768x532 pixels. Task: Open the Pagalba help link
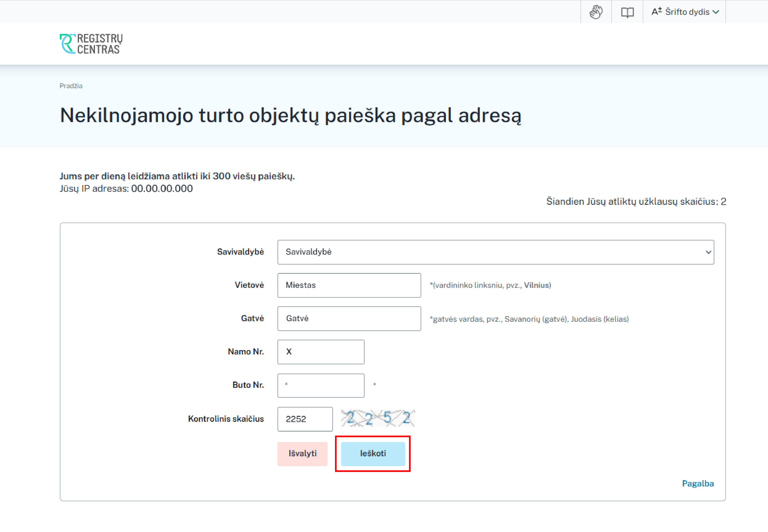[698, 484]
